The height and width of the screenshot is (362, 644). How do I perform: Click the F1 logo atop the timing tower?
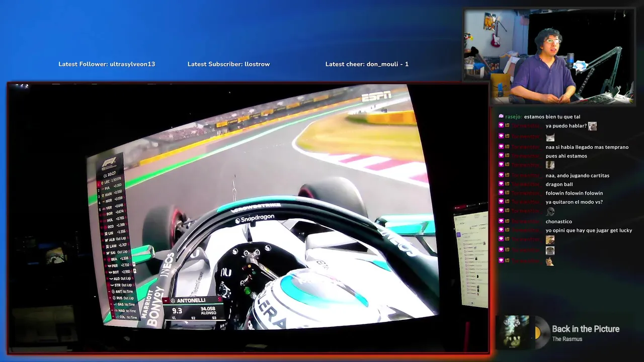pos(109,162)
